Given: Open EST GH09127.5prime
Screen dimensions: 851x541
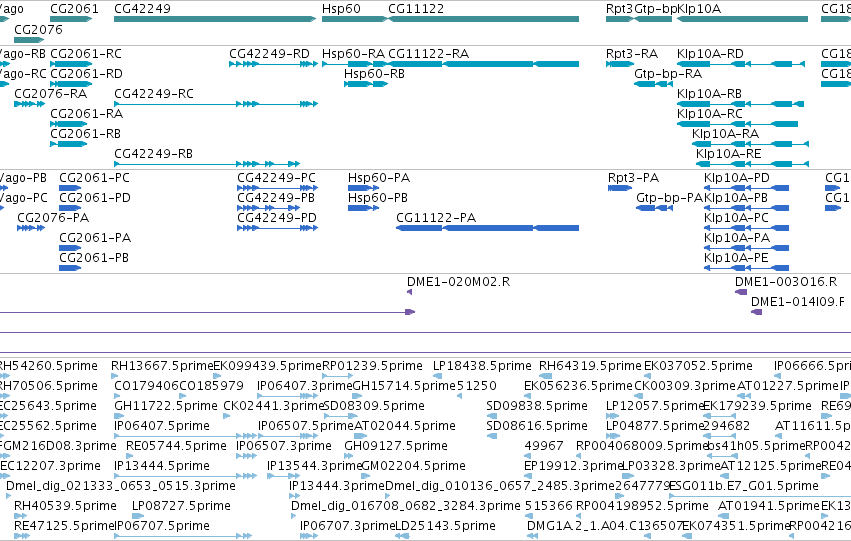Looking at the screenshot, I should coord(349,456).
